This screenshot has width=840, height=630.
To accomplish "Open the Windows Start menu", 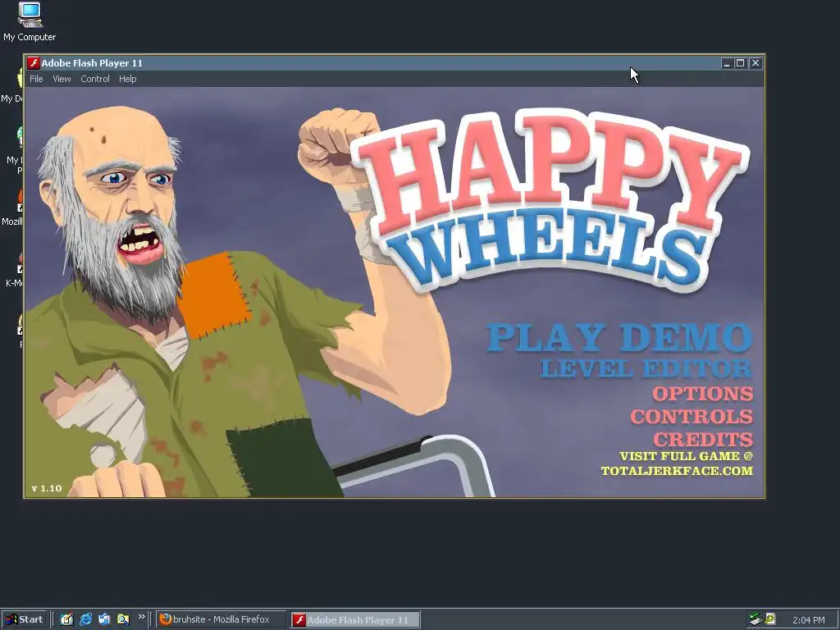I will 23,619.
